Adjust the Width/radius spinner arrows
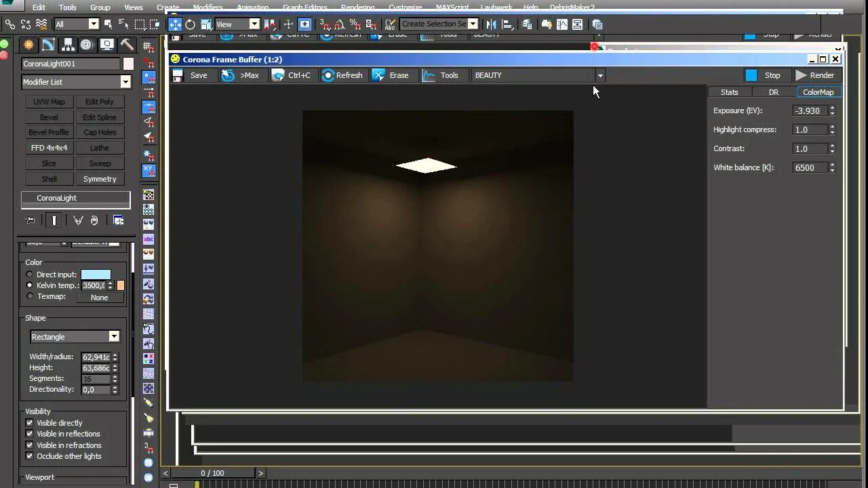Viewport: 868px width, 488px height. 115,357
